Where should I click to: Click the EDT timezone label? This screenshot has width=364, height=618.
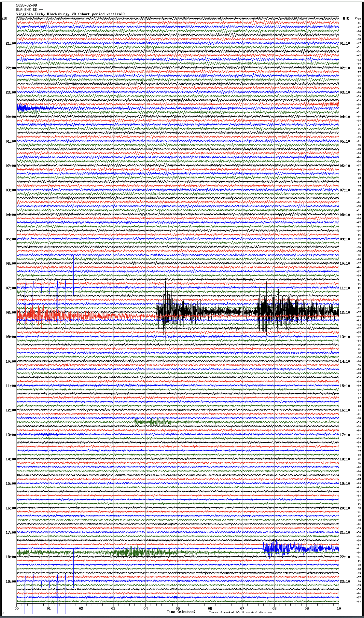5,19
